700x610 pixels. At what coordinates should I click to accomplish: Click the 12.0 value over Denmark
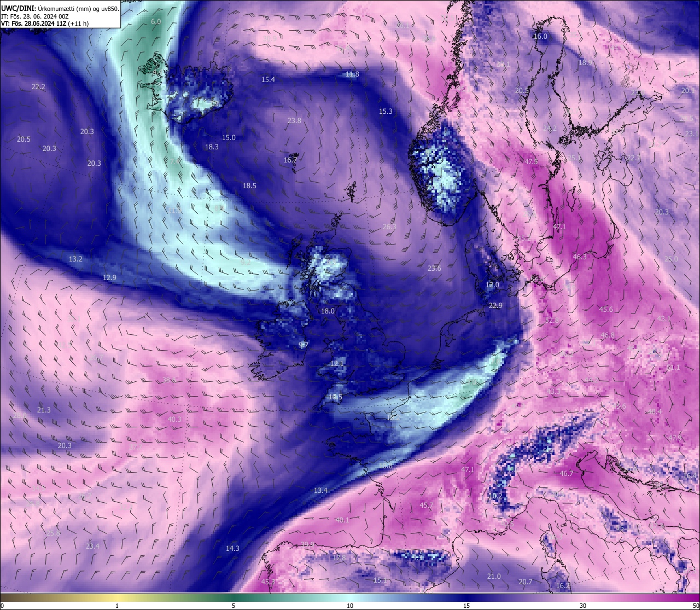click(493, 284)
